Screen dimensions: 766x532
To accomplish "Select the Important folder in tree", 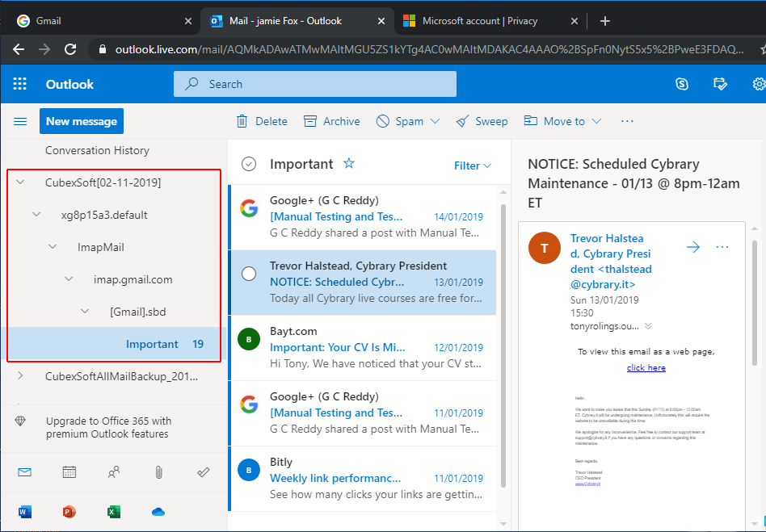I will click(x=113, y=344).
